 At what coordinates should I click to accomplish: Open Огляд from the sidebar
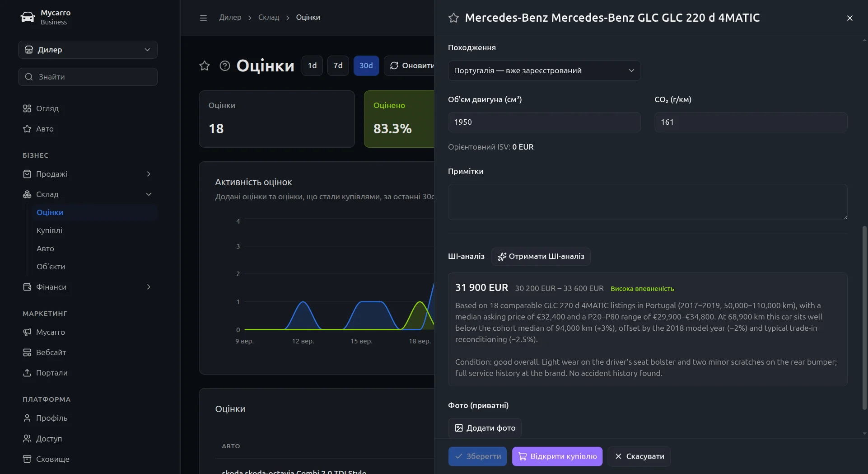pos(88,108)
